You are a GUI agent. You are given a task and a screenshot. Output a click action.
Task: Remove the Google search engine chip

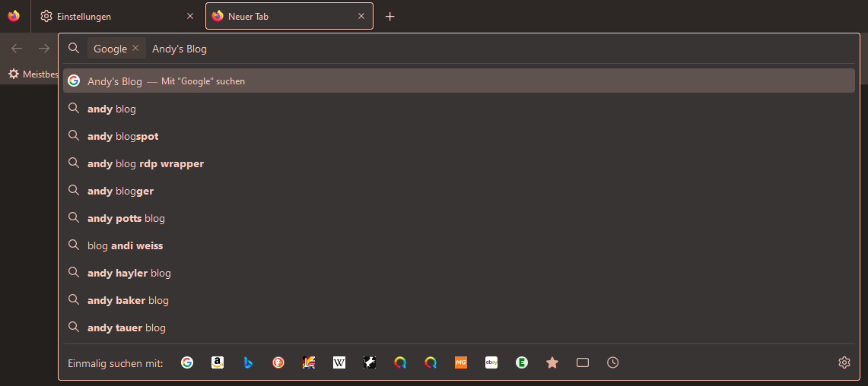pyautogui.click(x=135, y=49)
